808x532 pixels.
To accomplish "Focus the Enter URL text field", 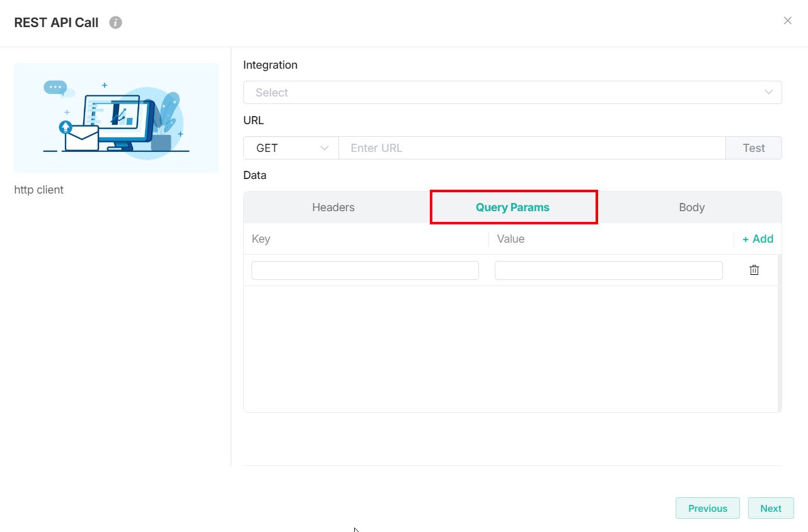I will point(531,148).
